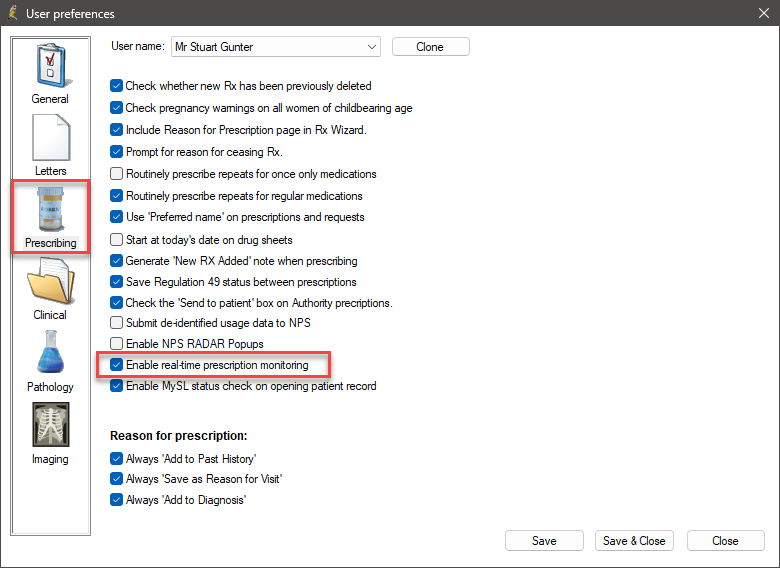Click the application icon in title bar

point(13,14)
